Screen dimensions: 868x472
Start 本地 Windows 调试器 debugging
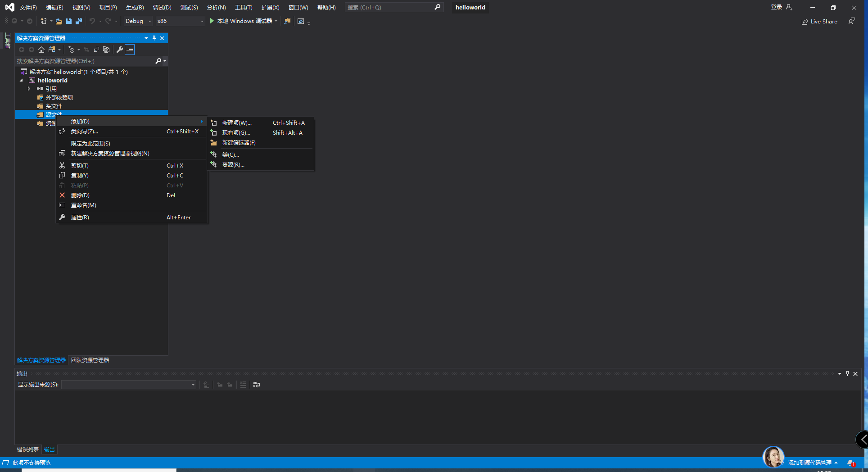pyautogui.click(x=241, y=21)
